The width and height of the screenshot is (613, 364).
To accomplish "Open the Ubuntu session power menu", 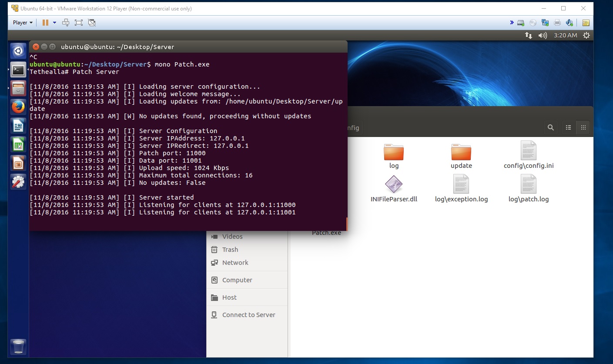I will (x=586, y=35).
